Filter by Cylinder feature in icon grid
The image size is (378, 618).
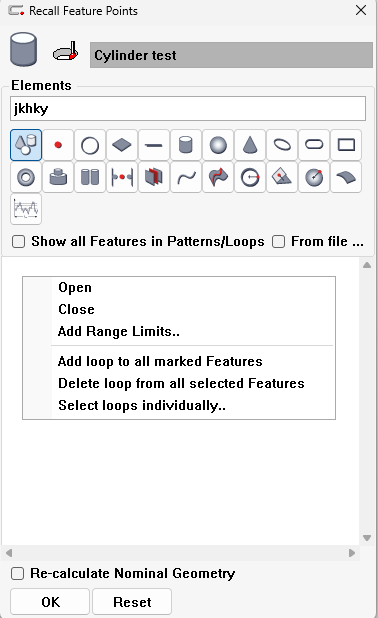click(186, 145)
